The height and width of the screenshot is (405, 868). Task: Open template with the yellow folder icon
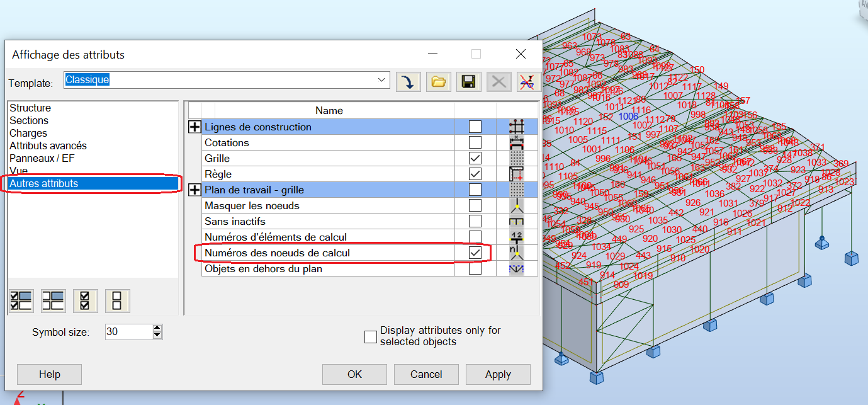[x=438, y=81]
